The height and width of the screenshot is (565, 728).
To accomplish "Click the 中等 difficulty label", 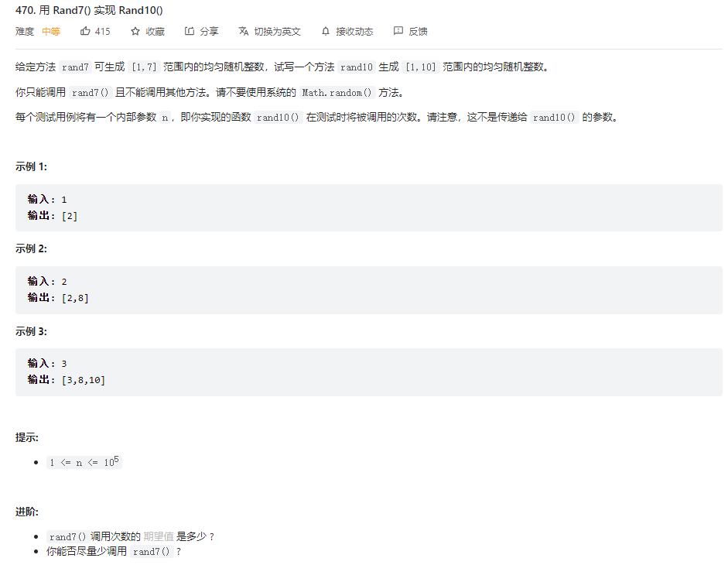I will [x=50, y=31].
